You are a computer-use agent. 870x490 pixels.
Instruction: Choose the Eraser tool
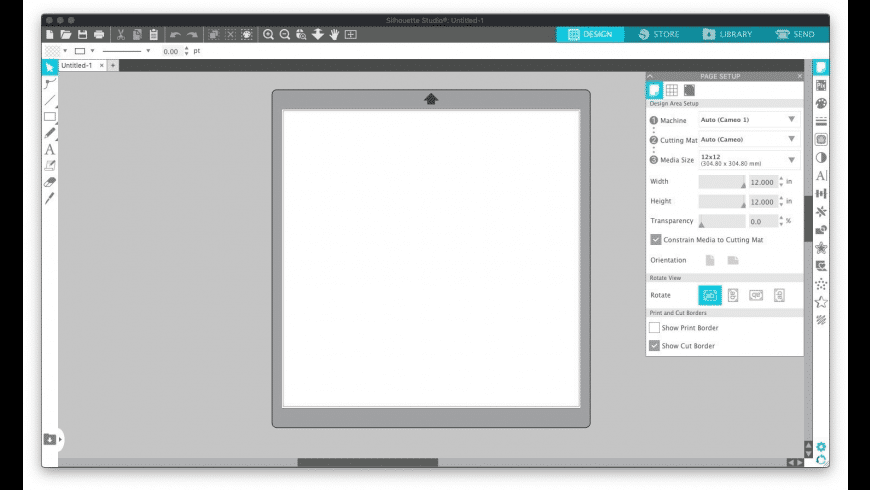coord(50,182)
